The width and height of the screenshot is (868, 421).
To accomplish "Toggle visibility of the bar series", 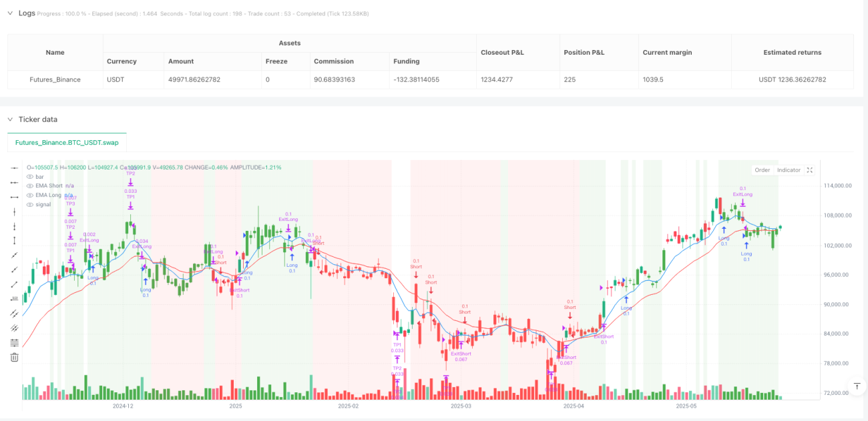I will [29, 177].
